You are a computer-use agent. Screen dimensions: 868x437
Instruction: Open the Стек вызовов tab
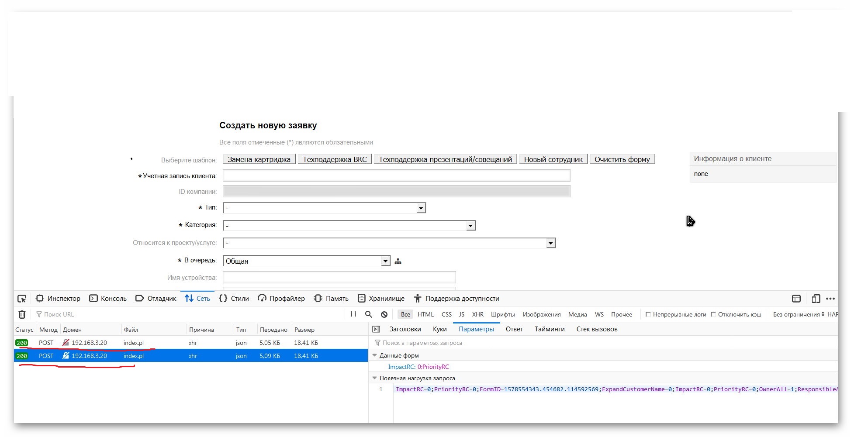(597, 329)
